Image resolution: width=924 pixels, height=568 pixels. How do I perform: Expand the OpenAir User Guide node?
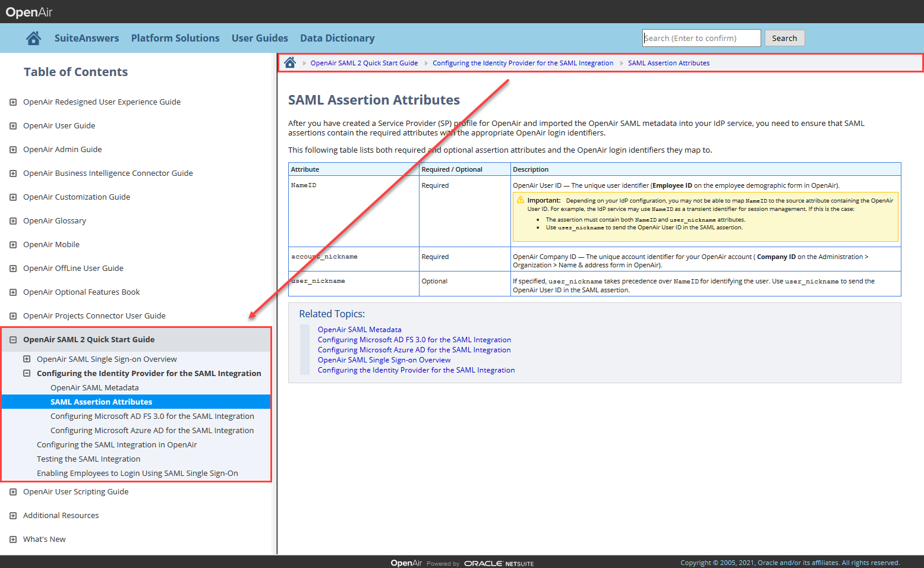click(13, 126)
